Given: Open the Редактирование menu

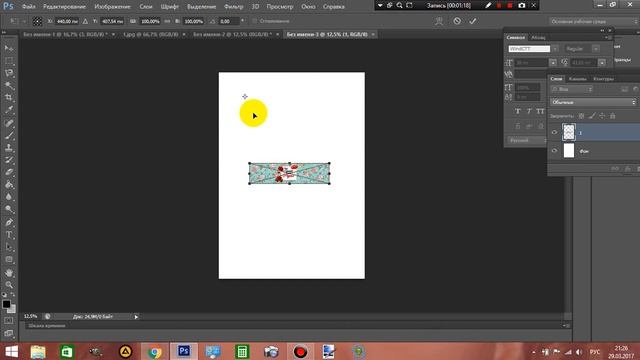Looking at the screenshot, I should click(x=64, y=7).
